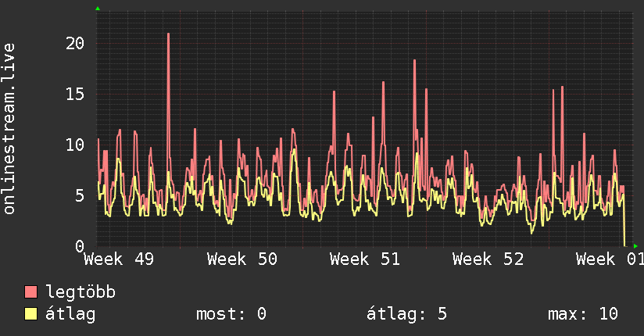This screenshot has width=644, height=336.
Task: Click the pink legtöbb legend swatch
Action: point(30,292)
